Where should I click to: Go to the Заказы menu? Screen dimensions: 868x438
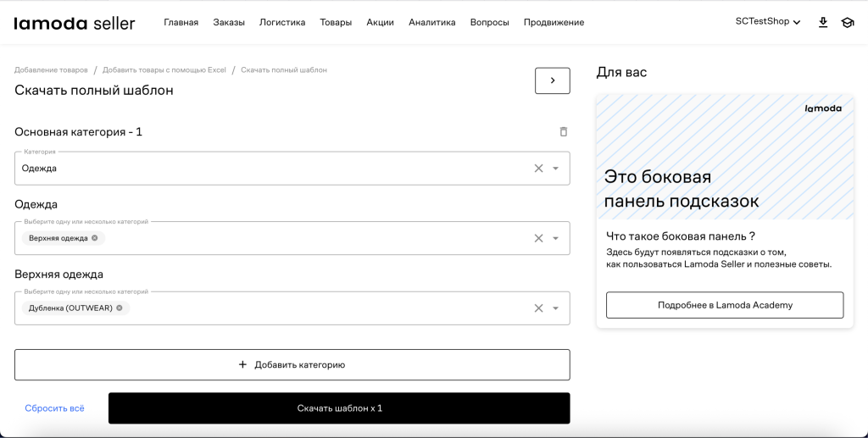[x=229, y=23]
